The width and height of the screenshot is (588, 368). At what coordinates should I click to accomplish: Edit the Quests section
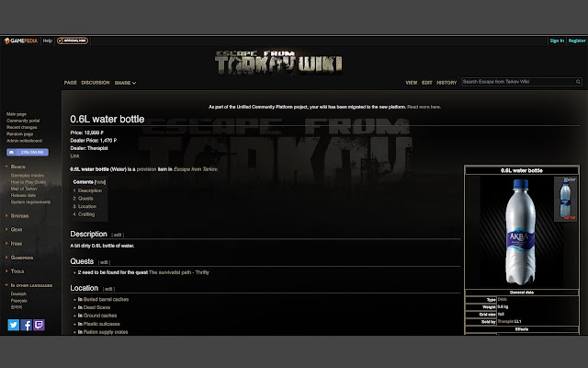tap(104, 262)
